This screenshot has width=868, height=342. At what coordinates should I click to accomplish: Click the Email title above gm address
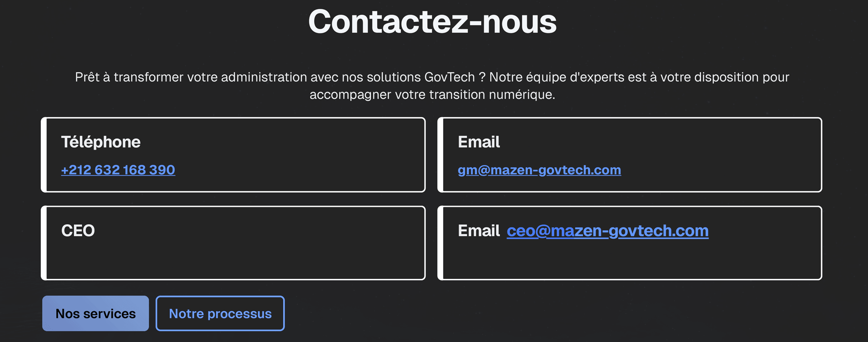coord(478,142)
